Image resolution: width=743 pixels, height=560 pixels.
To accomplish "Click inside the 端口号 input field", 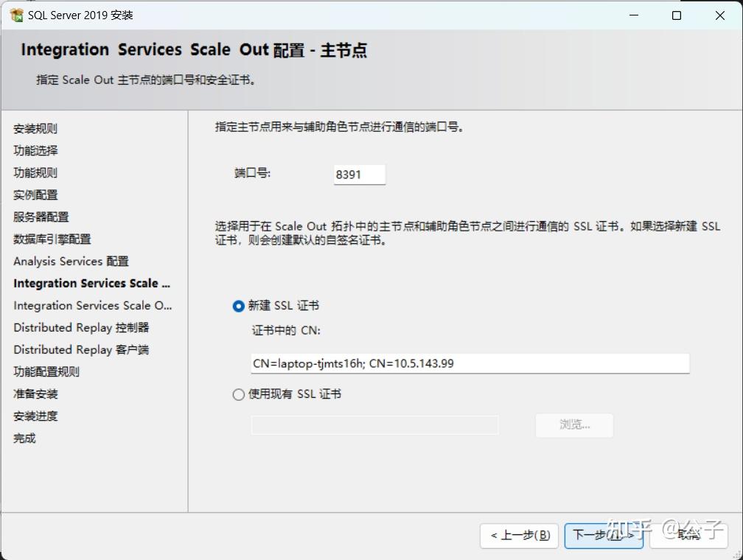I will click(x=359, y=174).
